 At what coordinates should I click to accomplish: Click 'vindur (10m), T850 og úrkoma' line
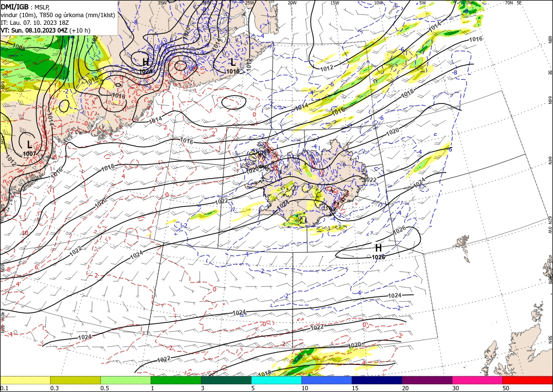[x=58, y=15]
